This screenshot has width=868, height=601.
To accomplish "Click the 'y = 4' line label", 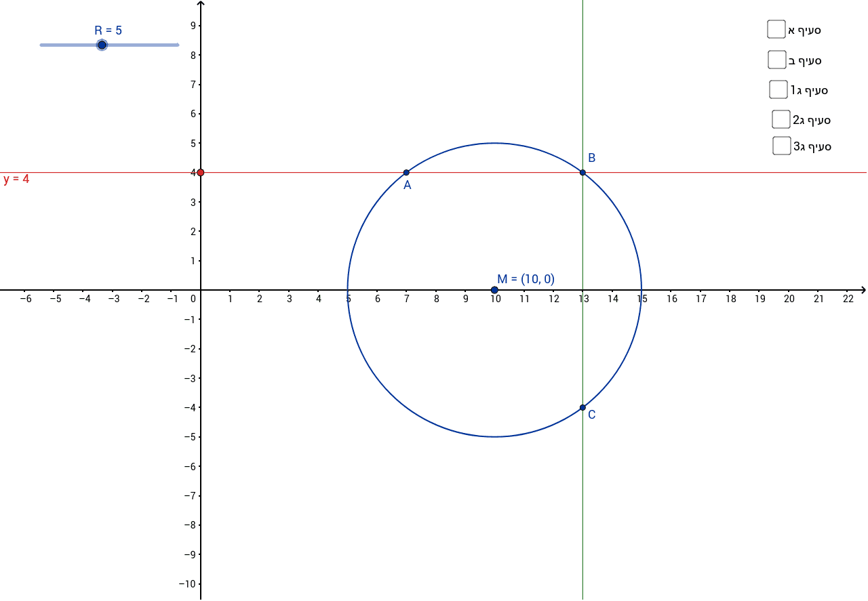I will point(16,180).
